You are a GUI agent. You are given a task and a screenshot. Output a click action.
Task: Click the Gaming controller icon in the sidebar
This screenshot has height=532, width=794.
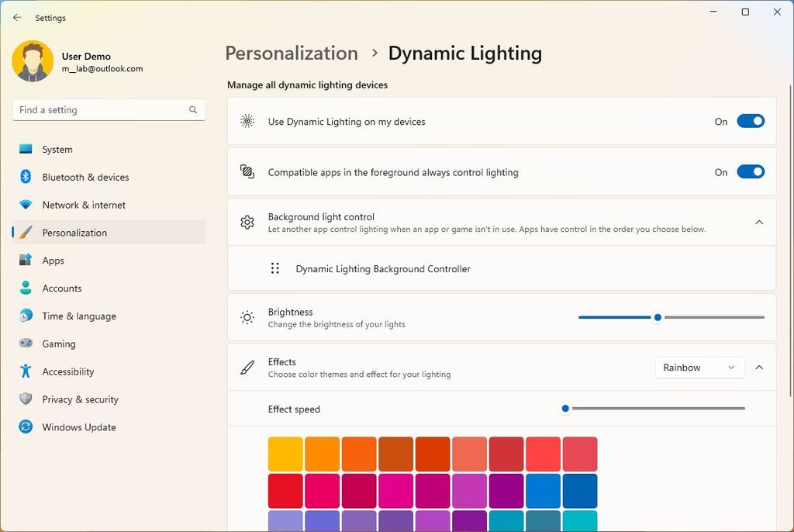[x=27, y=344]
